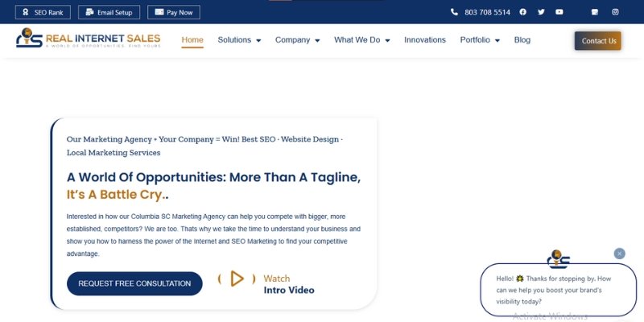Screen dimensions: 644x322
Task: Expand the Portfolio dropdown arrow
Action: pos(497,40)
